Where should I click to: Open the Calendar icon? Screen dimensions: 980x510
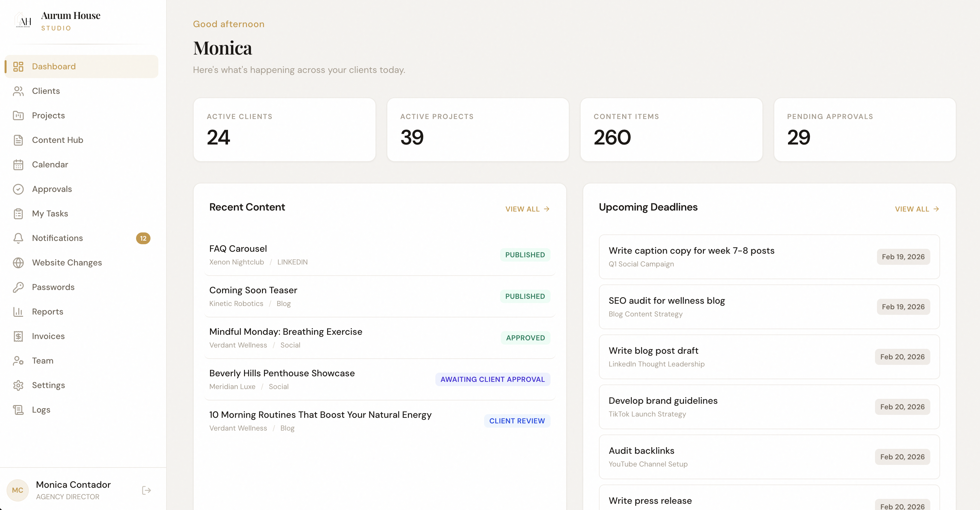pos(19,164)
